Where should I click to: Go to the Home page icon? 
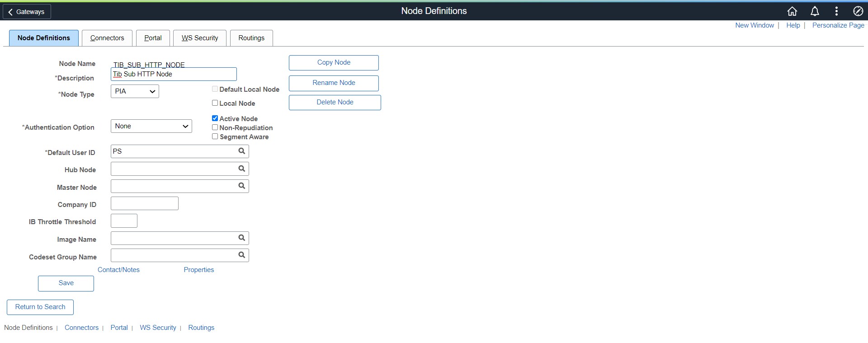[792, 11]
